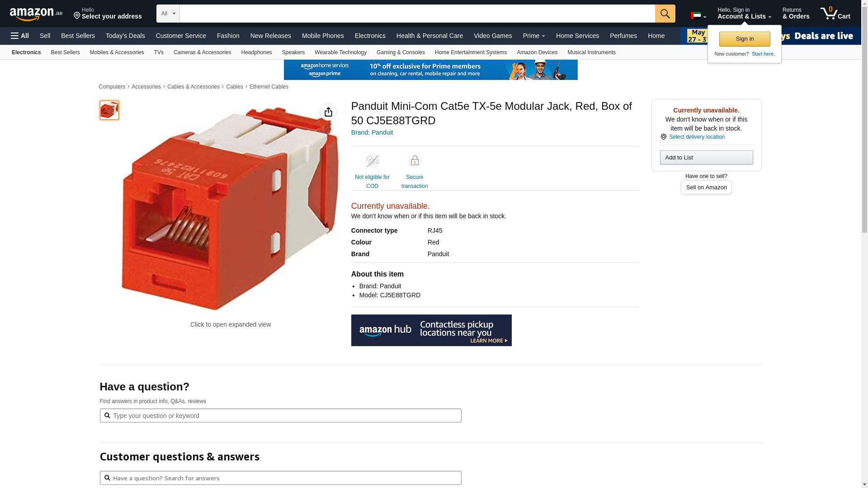Image resolution: width=868 pixels, height=488 pixels.
Task: Click the Amazon.ae logo
Action: click(x=36, y=14)
